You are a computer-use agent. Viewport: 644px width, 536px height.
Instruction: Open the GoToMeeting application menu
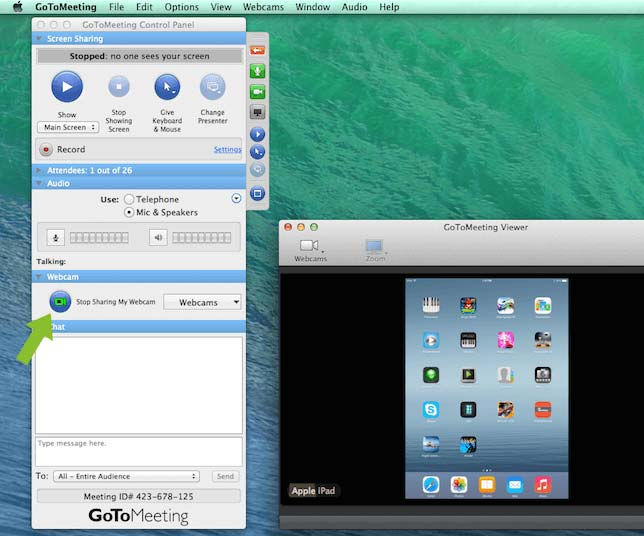[x=66, y=7]
